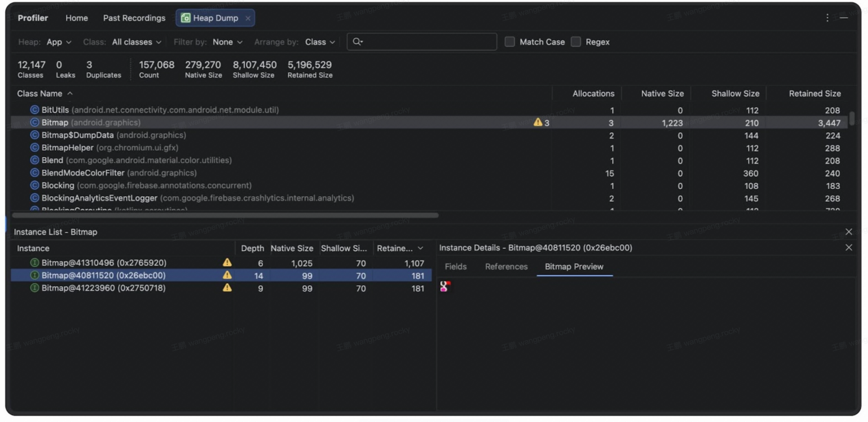Image resolution: width=868 pixels, height=422 pixels.
Task: Click the warning icon in Bitmap class row
Action: 538,122
